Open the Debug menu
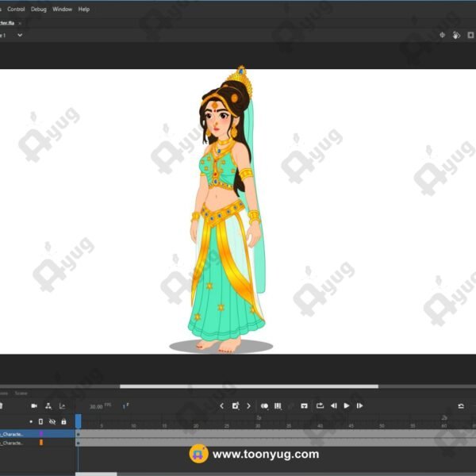476x476 pixels. coord(39,9)
